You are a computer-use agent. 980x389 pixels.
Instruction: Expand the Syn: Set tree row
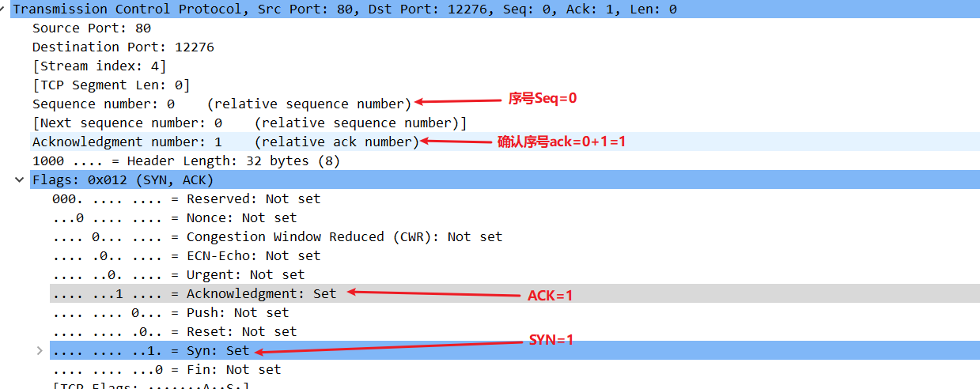coord(40,351)
